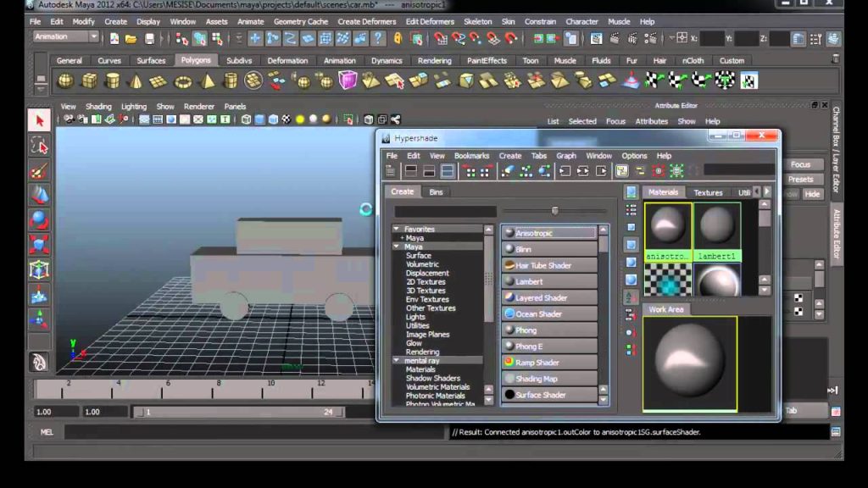The height and width of the screenshot is (488, 868).
Task: Select the lambert1 material swatch
Action: tap(717, 231)
